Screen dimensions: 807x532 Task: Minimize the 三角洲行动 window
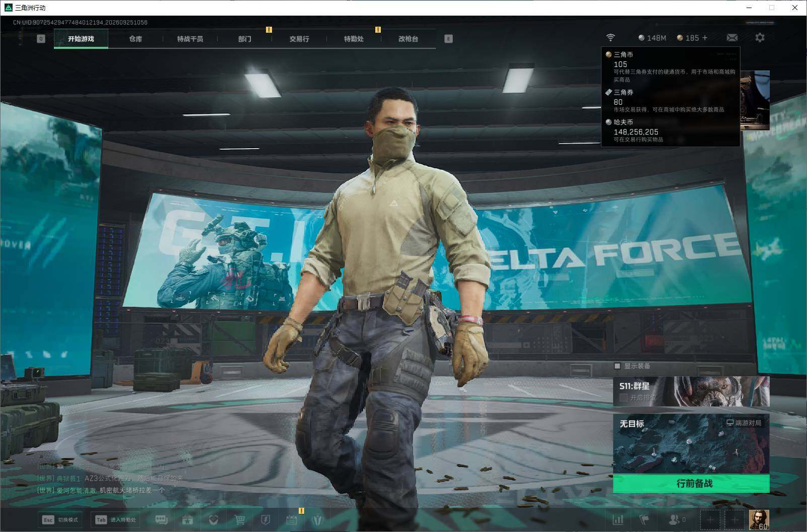(749, 8)
